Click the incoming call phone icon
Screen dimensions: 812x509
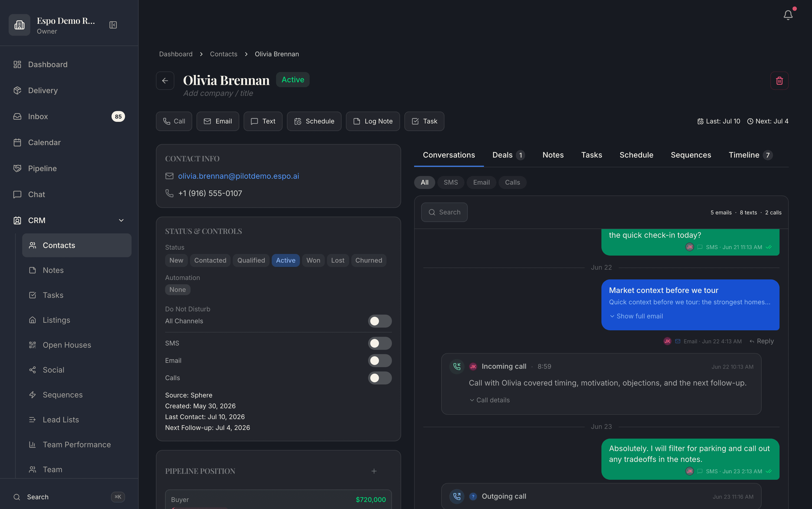(x=457, y=366)
